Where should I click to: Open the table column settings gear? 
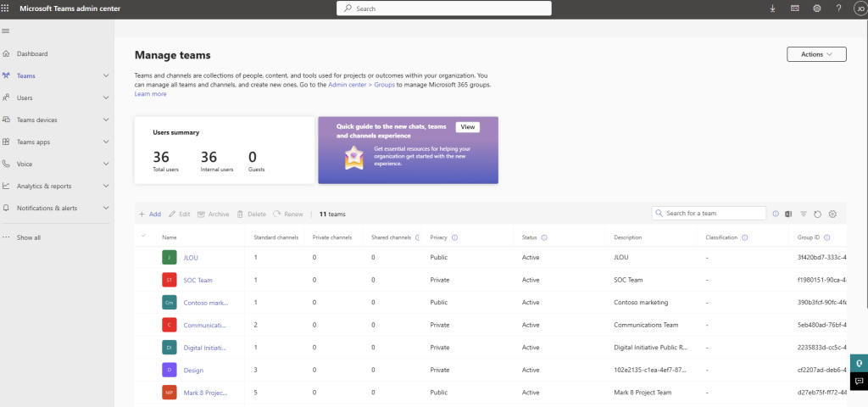[x=832, y=214]
